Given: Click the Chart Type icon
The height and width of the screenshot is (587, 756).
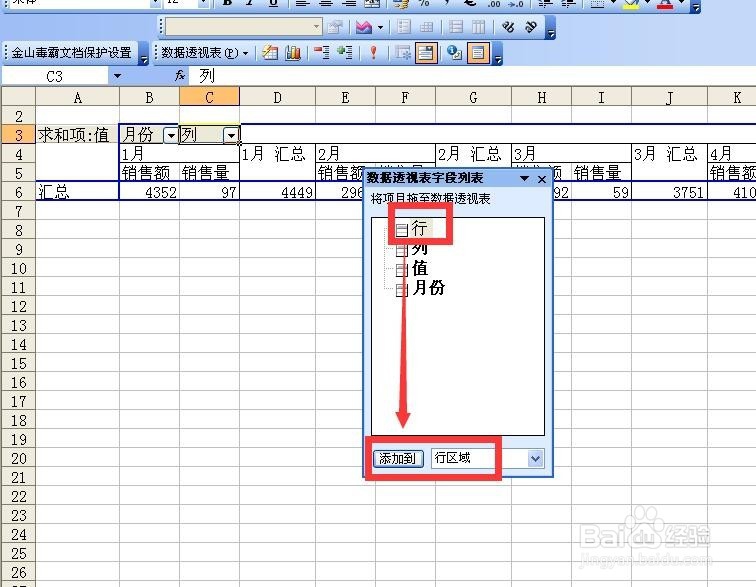Looking at the screenshot, I should click(364, 27).
